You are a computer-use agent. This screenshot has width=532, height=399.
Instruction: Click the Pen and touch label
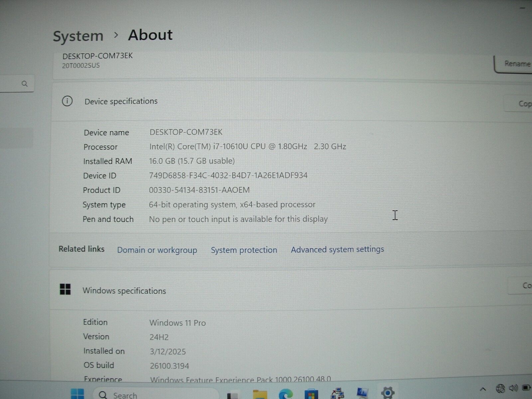coord(108,219)
